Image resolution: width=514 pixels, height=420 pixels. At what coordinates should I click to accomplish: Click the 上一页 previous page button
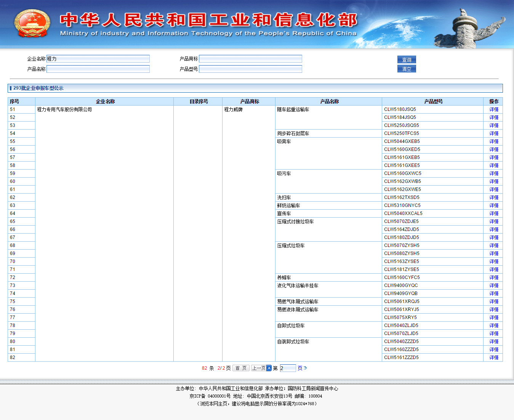[261, 368]
